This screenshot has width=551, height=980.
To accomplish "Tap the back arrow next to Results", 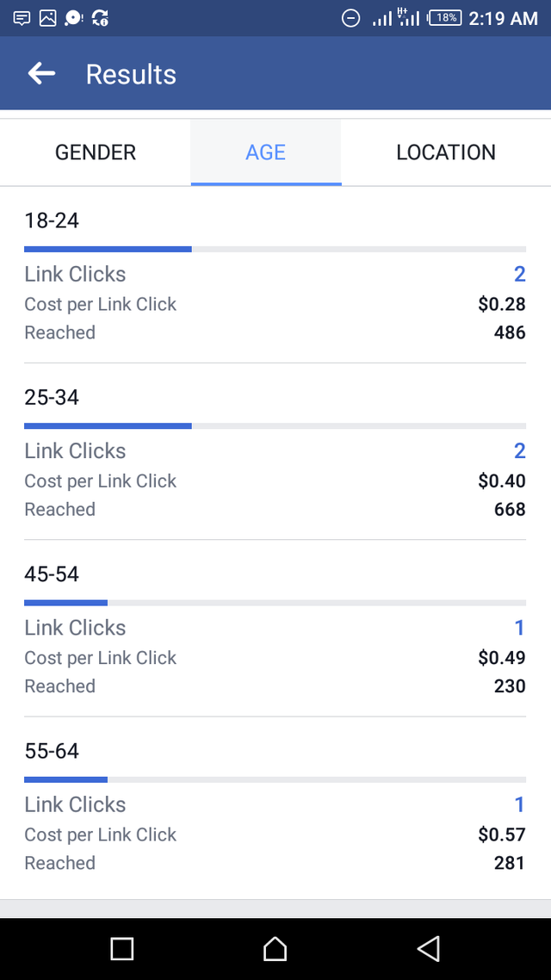I will pos(42,74).
